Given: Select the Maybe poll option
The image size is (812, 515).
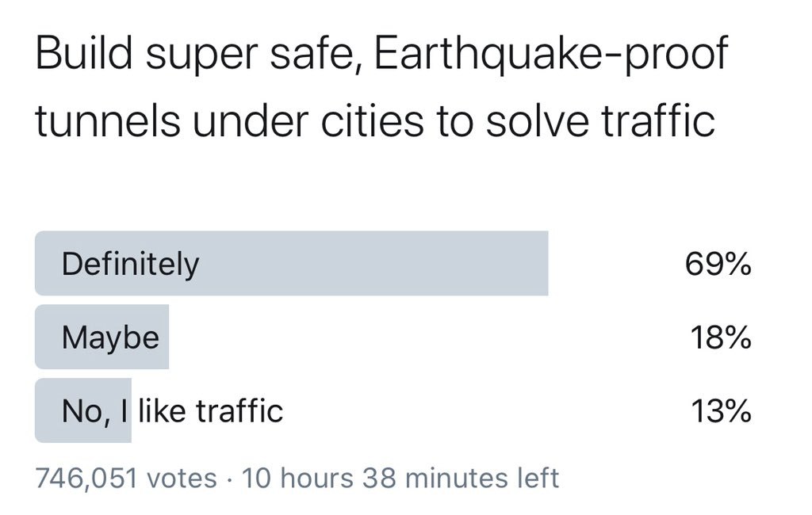Looking at the screenshot, I should pos(393,337).
